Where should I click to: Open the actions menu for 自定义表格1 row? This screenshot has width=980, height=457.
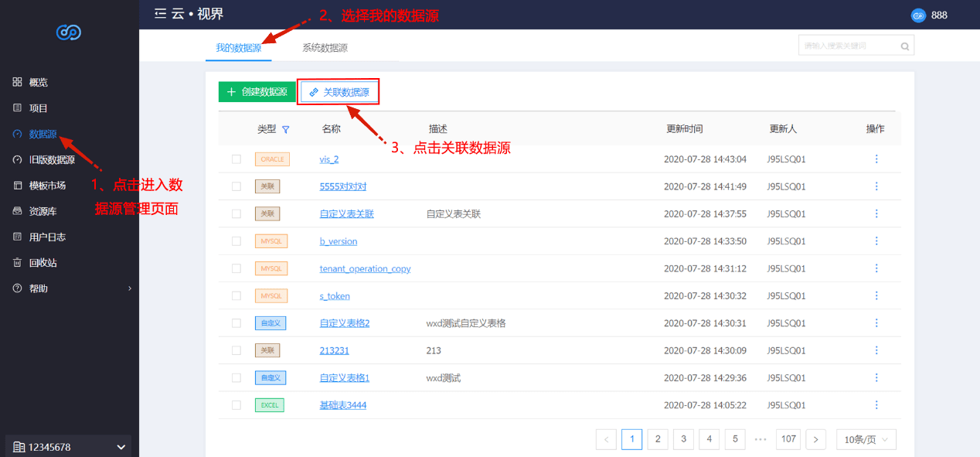(x=876, y=377)
